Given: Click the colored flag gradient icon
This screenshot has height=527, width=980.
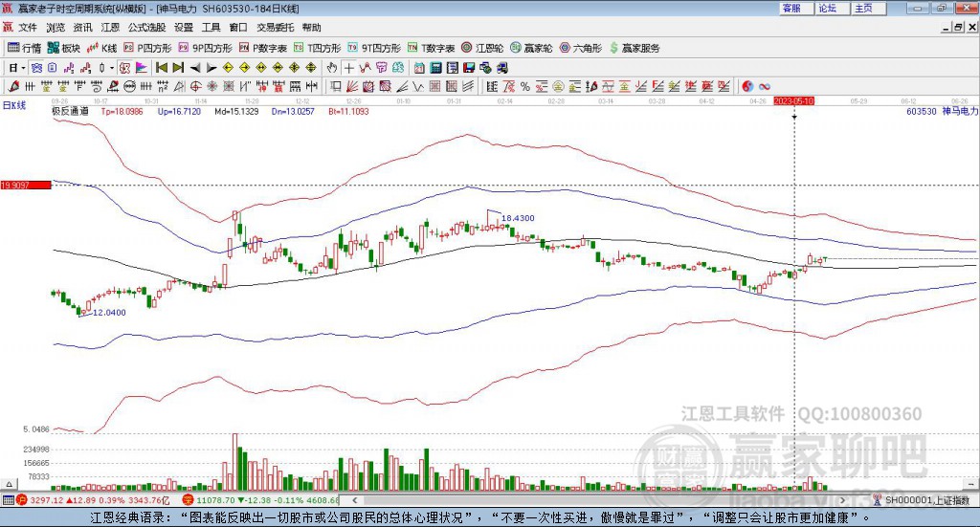Looking at the screenshot, I should (142, 68).
